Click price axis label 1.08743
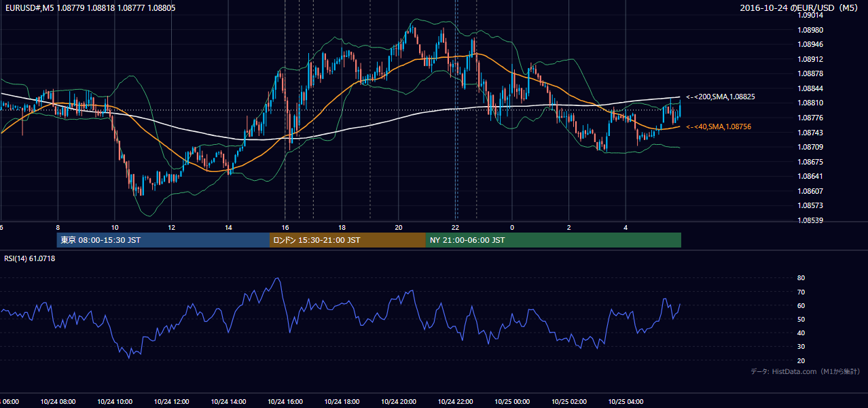Screen dimensions: 868x408 tap(810, 133)
